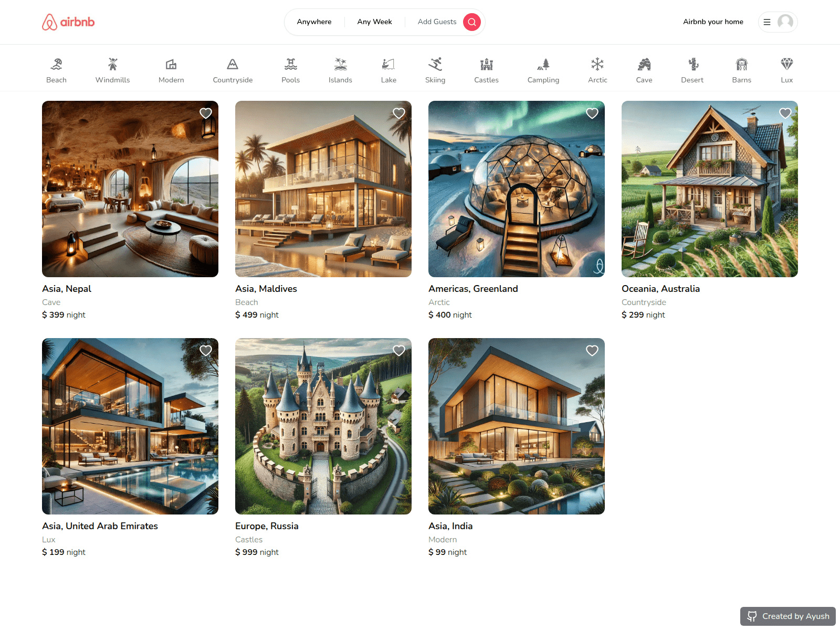840x630 pixels.
Task: Open the Any Week date selector
Action: [375, 22]
